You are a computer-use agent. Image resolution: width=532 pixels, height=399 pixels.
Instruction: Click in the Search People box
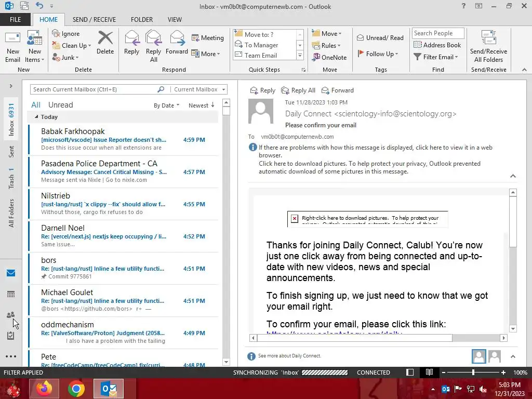pyautogui.click(x=437, y=33)
